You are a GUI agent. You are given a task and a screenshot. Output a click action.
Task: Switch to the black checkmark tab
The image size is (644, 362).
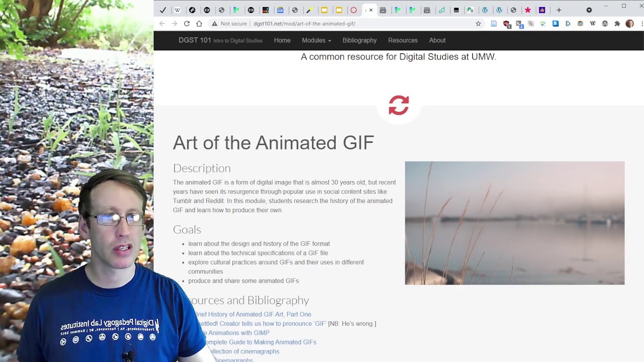click(163, 10)
